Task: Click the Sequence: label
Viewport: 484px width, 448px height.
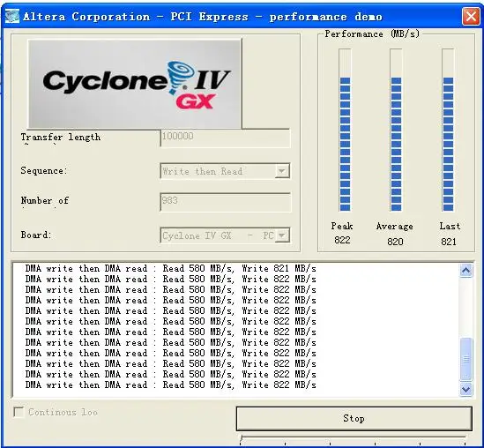Action: pos(44,170)
